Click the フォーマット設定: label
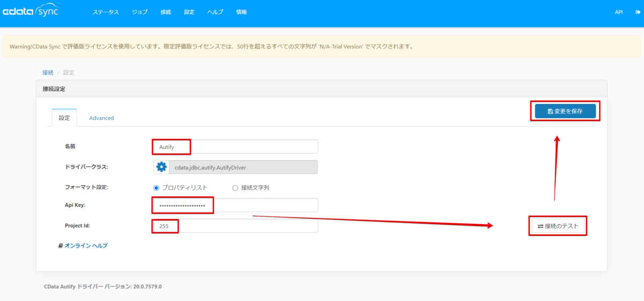 pyautogui.click(x=87, y=188)
